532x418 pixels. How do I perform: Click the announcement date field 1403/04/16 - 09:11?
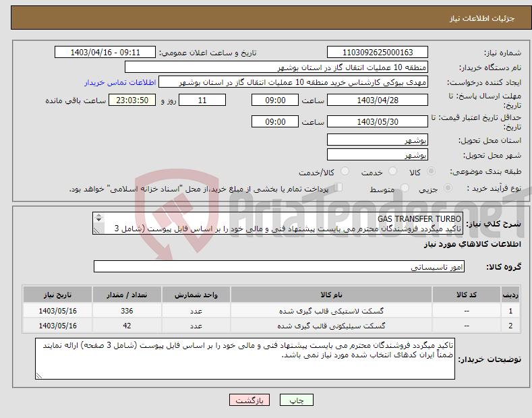click(105, 53)
